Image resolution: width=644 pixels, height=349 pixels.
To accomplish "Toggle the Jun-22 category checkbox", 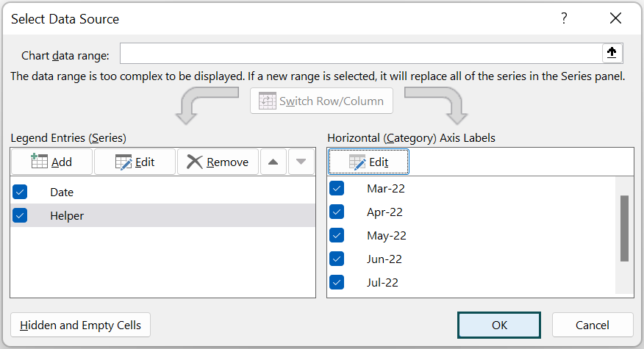I will coord(337,259).
